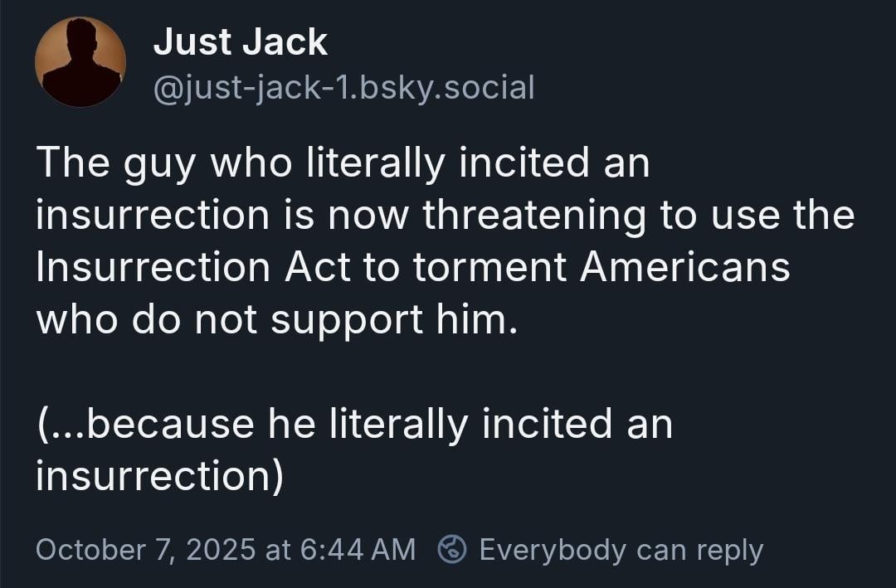Click the word "Americans" in the post

684,267
